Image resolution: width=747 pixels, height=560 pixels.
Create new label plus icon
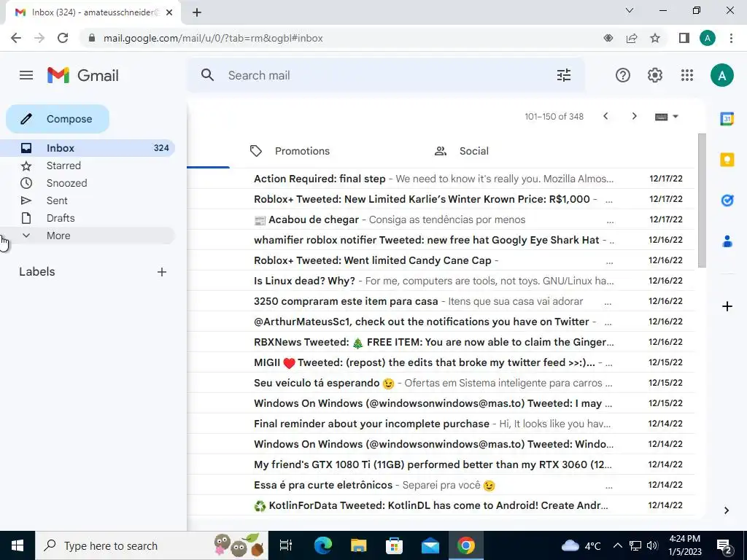coord(162,272)
